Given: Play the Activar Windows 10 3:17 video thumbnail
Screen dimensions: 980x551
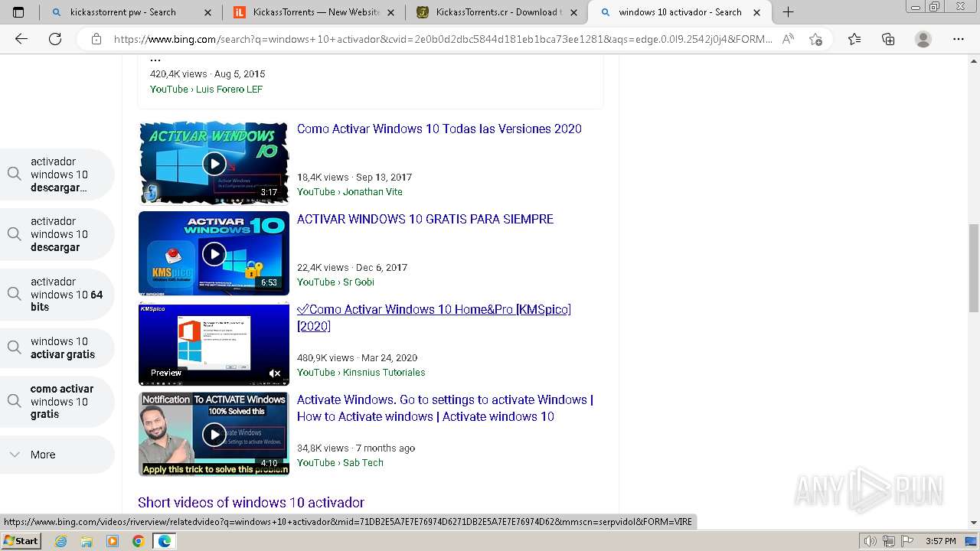Looking at the screenshot, I should click(214, 163).
